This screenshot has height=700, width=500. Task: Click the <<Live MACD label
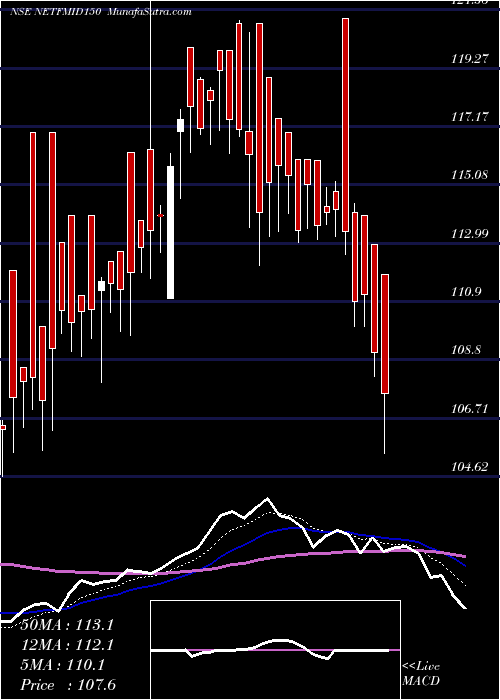pos(421,673)
